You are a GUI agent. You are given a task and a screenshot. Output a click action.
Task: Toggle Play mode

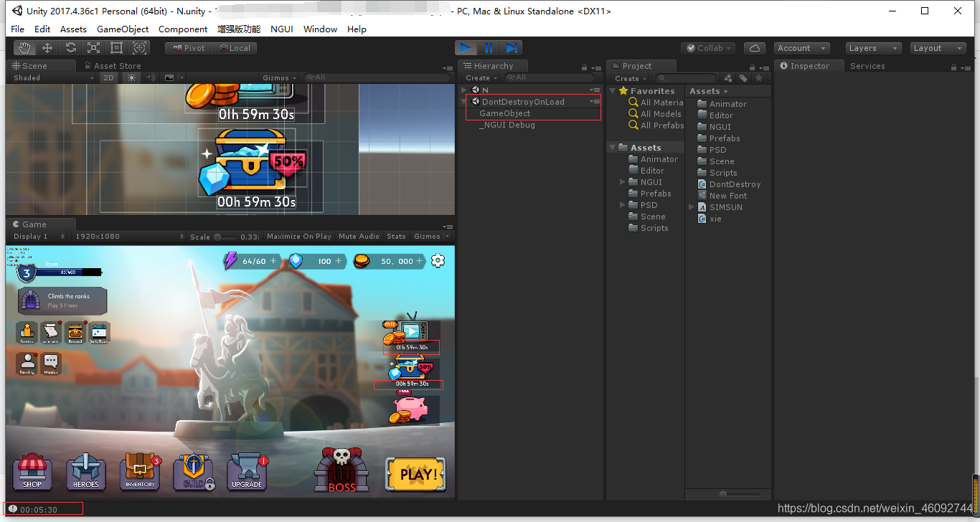pos(466,48)
